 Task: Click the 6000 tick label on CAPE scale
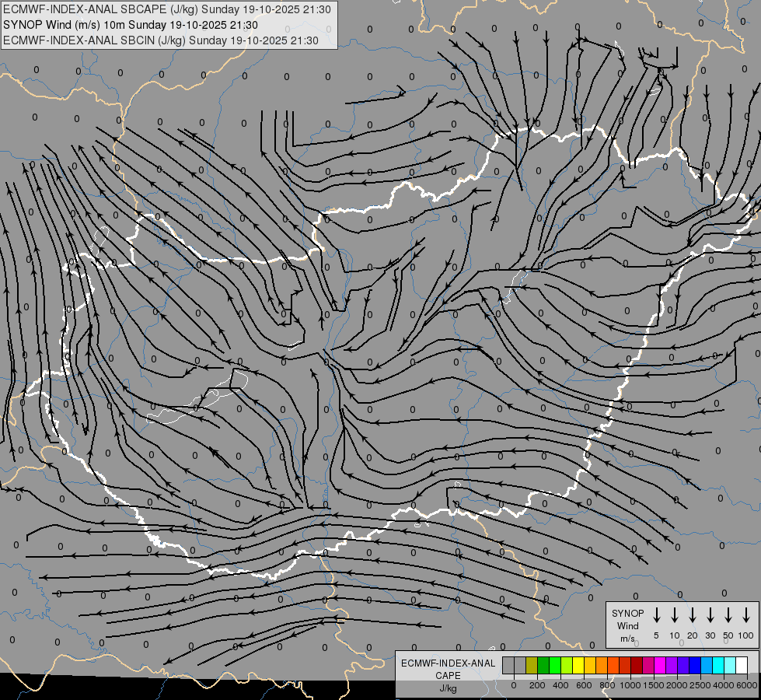[747, 685]
